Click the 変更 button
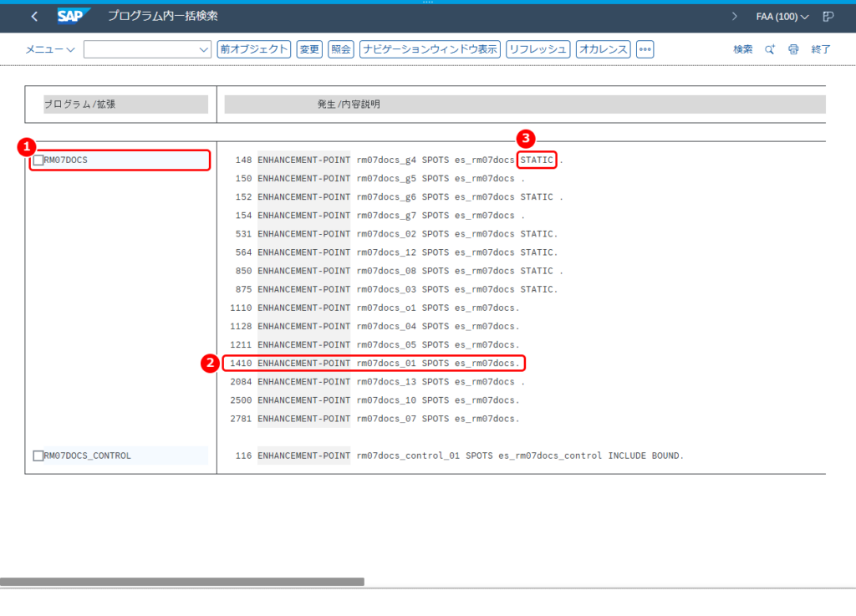The width and height of the screenshot is (856, 616). point(309,49)
